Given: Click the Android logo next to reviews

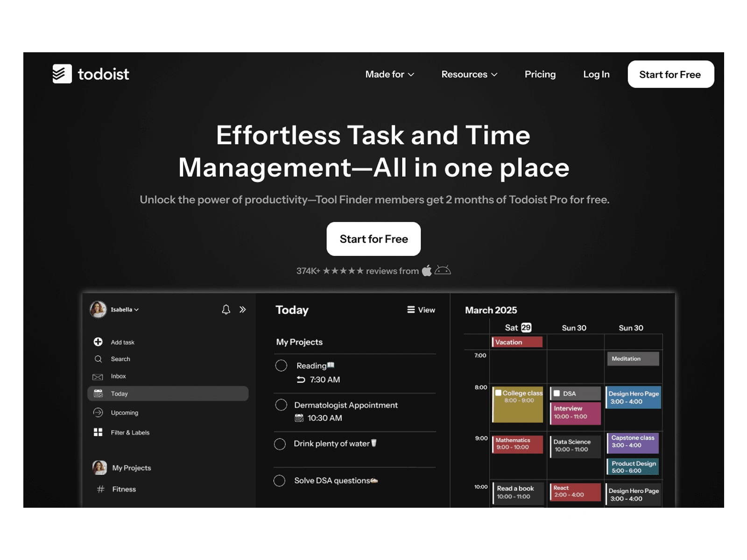Looking at the screenshot, I should (x=443, y=270).
